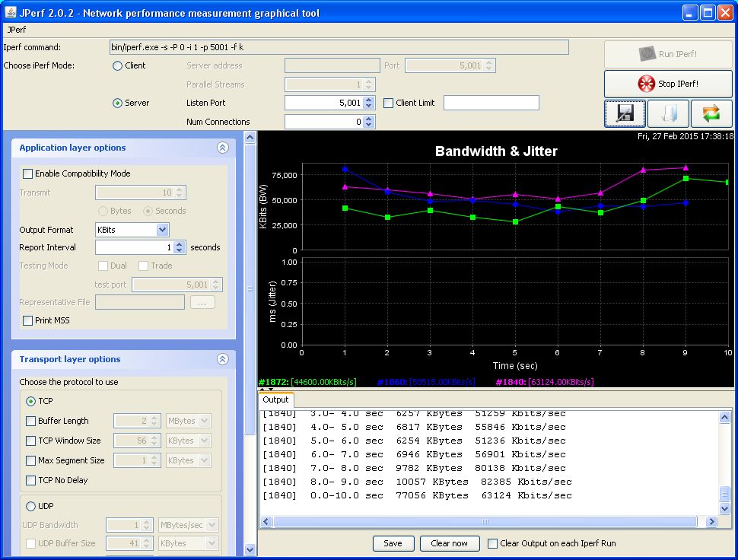Image resolution: width=738 pixels, height=560 pixels.
Task: Select the Output tab
Action: [x=275, y=399]
